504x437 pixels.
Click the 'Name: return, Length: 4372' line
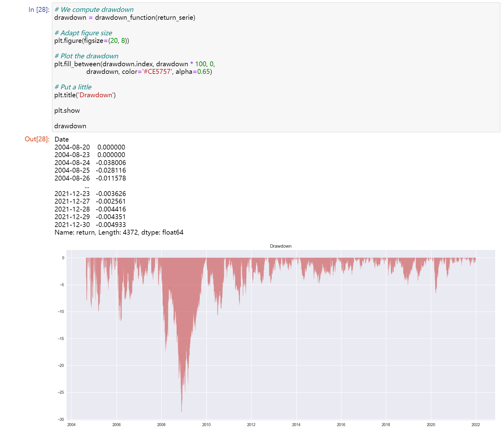click(x=119, y=232)
